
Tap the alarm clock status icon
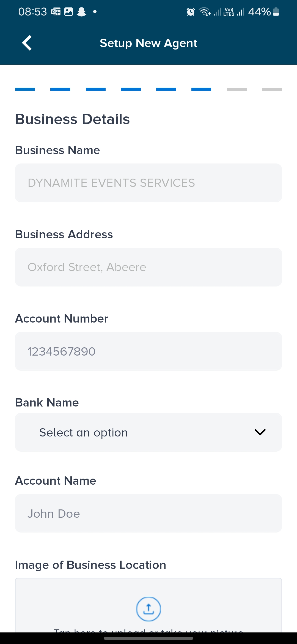191,12
